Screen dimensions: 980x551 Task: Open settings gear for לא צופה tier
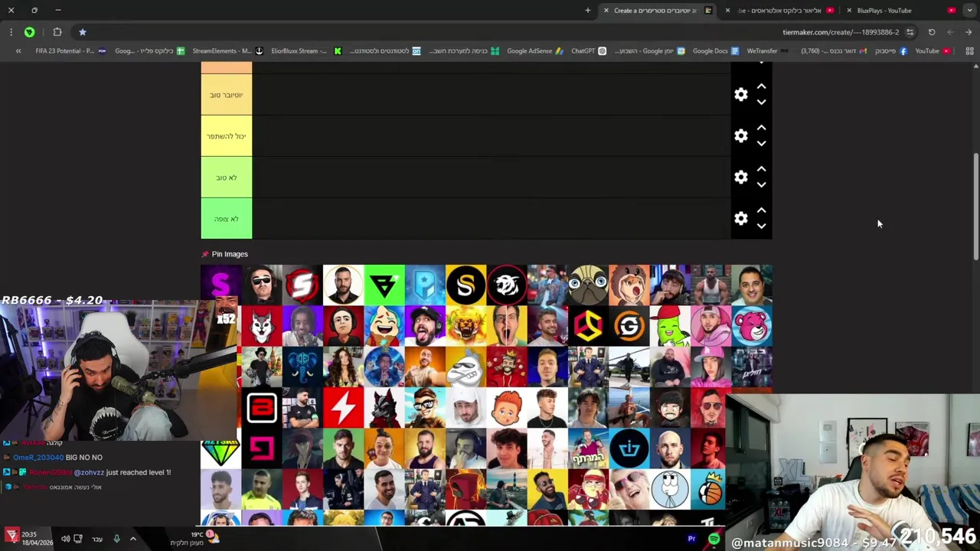coord(740,219)
